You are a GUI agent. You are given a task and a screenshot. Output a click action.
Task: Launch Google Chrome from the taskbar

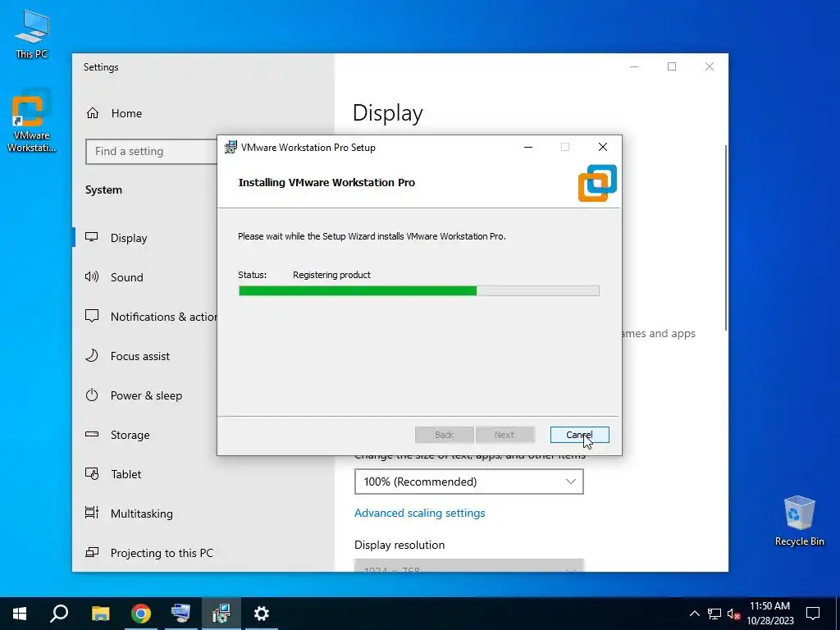[141, 614]
